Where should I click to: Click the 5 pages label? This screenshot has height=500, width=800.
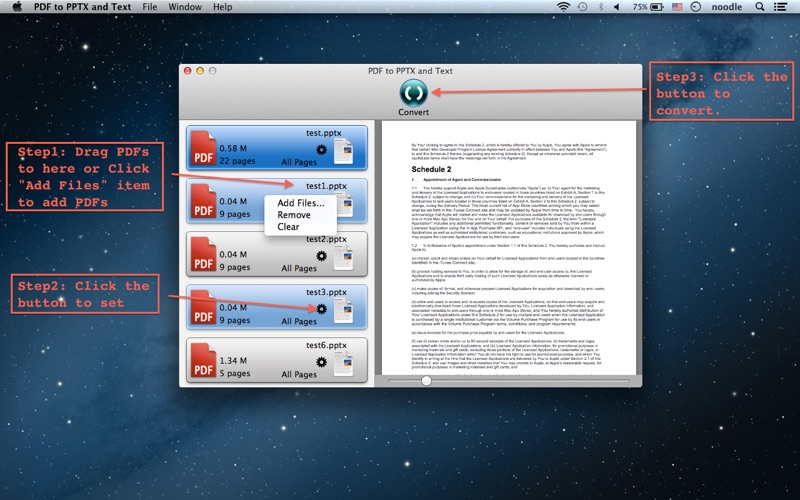pyautogui.click(x=235, y=373)
